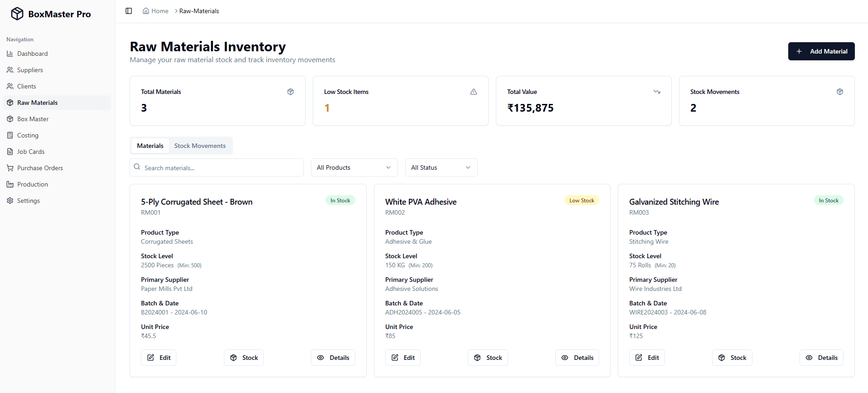Click the BoxMaster Pro logo icon

tap(17, 14)
